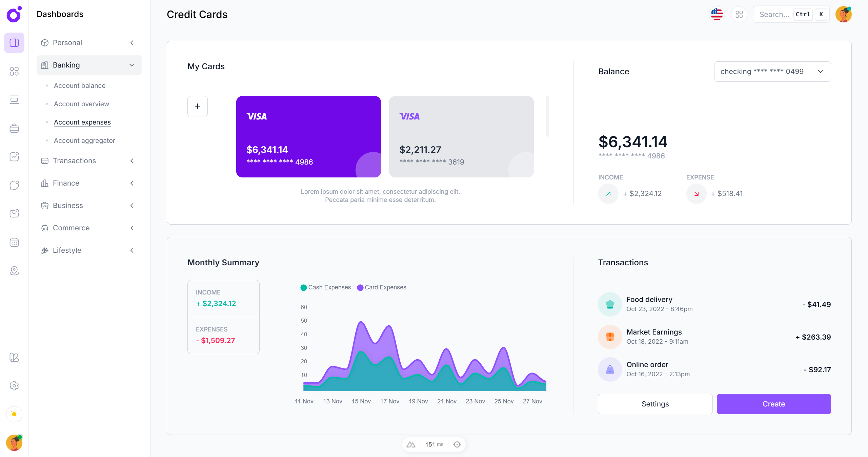Open the analytics chart icon in sidebar
The image size is (868, 457).
click(14, 156)
